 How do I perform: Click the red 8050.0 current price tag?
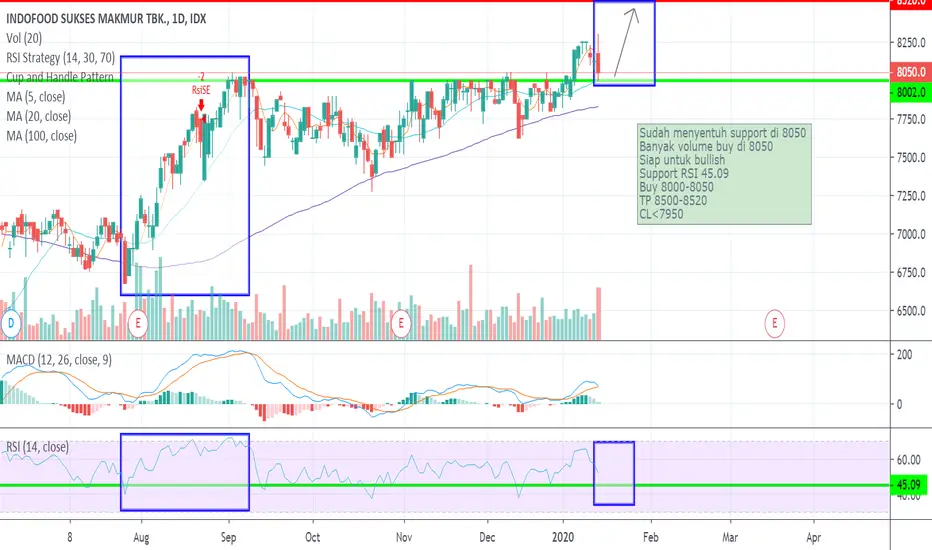pyautogui.click(x=911, y=72)
